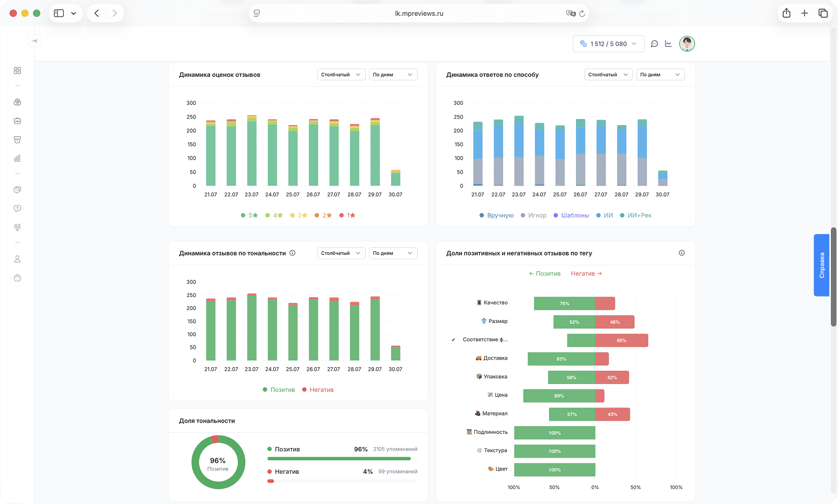The image size is (838, 504).
Task: Open the user avatar in header
Action: click(x=687, y=44)
